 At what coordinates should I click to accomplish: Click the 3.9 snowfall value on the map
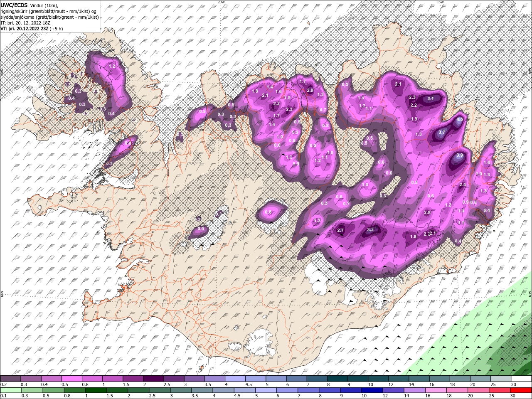coord(459,155)
